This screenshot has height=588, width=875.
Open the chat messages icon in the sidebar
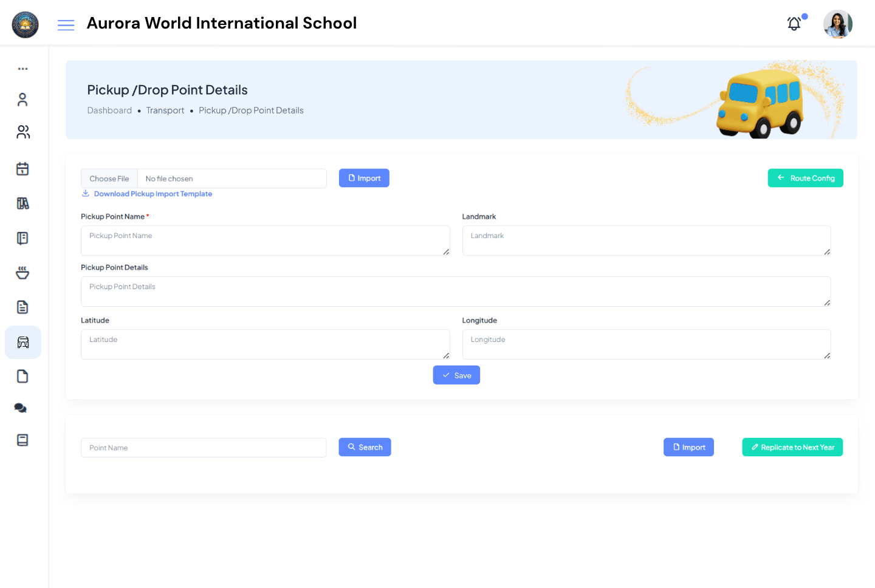pos(20,408)
